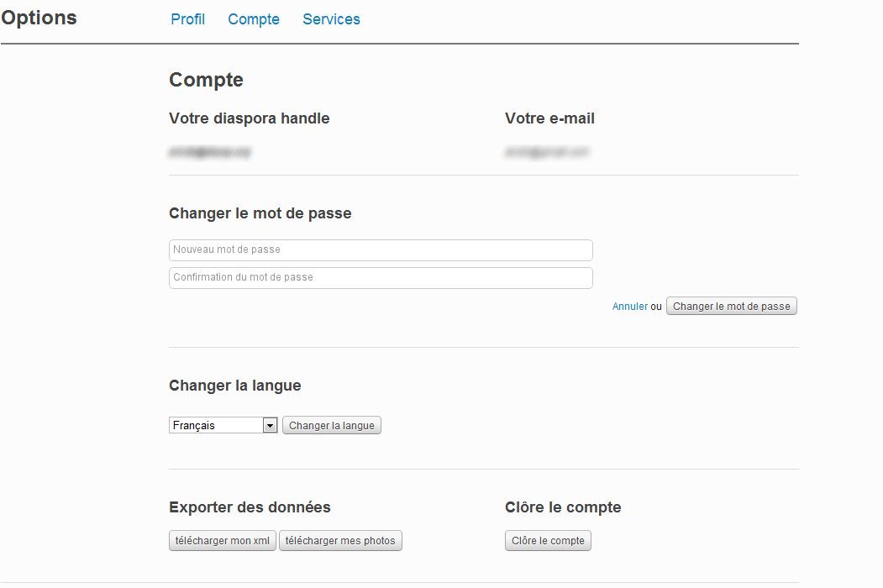Click the télécharger mes photos button

pos(340,541)
